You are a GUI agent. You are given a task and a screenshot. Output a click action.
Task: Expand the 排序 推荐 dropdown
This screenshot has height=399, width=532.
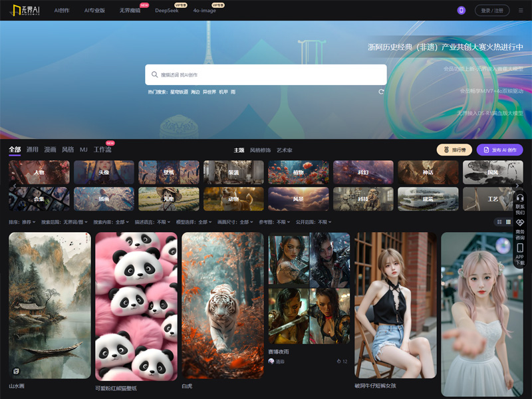(23, 222)
